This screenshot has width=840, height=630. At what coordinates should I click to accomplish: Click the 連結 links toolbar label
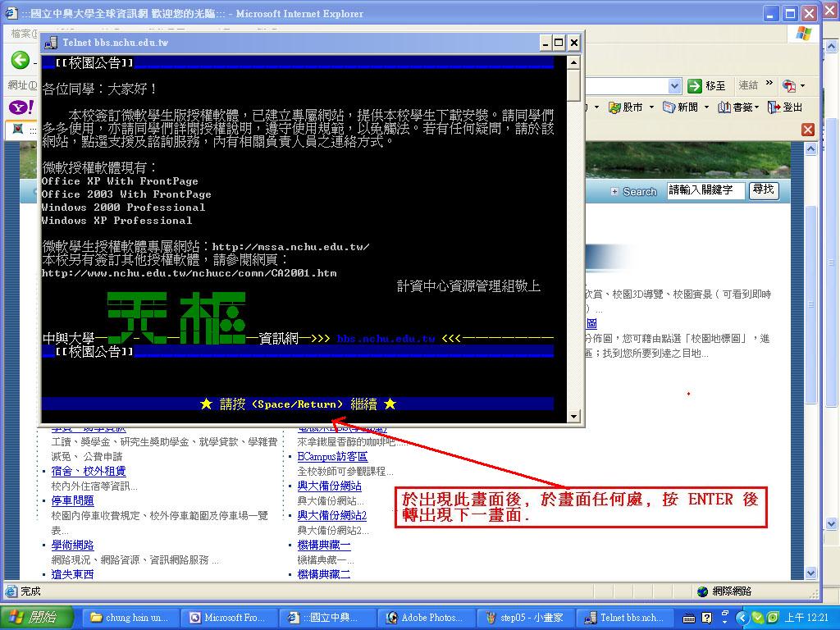pyautogui.click(x=748, y=85)
